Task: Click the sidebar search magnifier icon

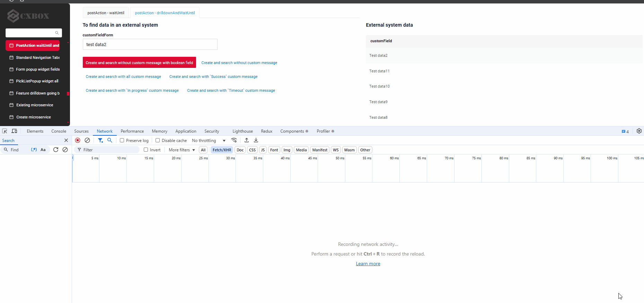Action: (x=57, y=33)
